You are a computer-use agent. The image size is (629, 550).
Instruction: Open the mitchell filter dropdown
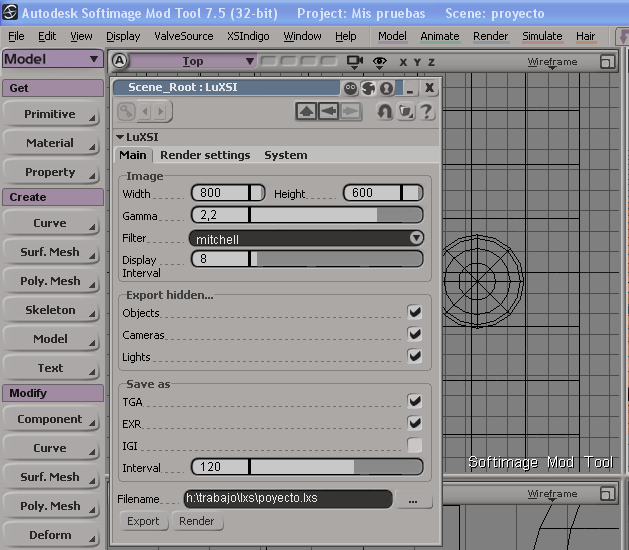tap(306, 239)
